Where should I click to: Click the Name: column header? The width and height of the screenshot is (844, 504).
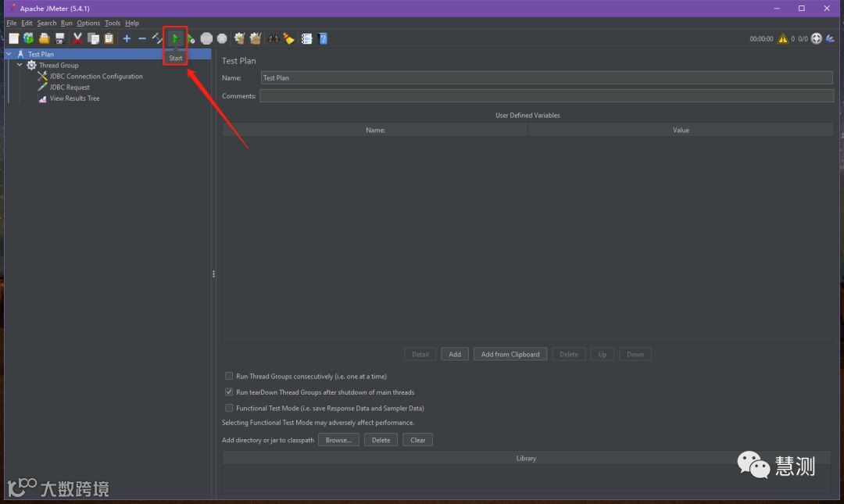(x=375, y=130)
